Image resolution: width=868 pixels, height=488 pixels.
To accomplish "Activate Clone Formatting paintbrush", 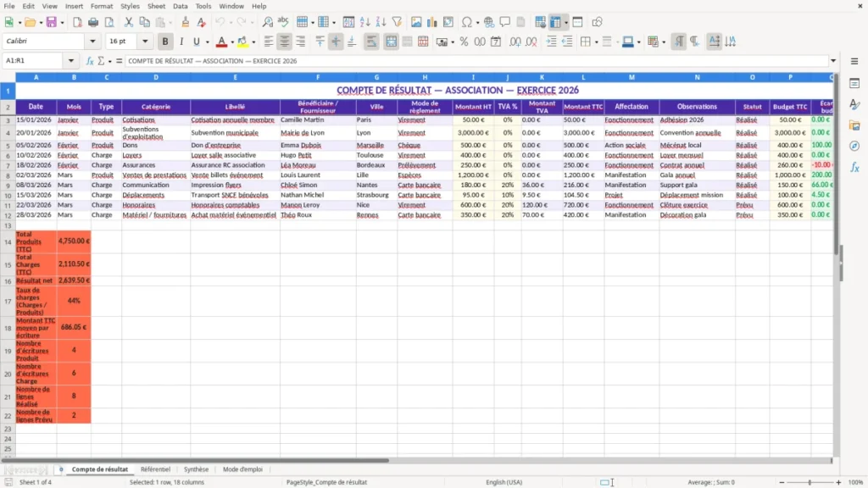I will pyautogui.click(x=186, y=22).
